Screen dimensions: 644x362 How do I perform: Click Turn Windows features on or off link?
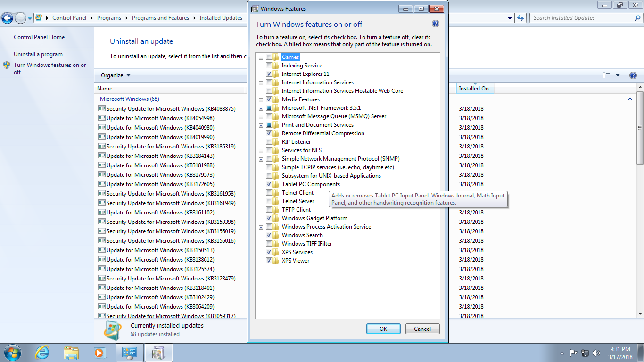coord(50,68)
